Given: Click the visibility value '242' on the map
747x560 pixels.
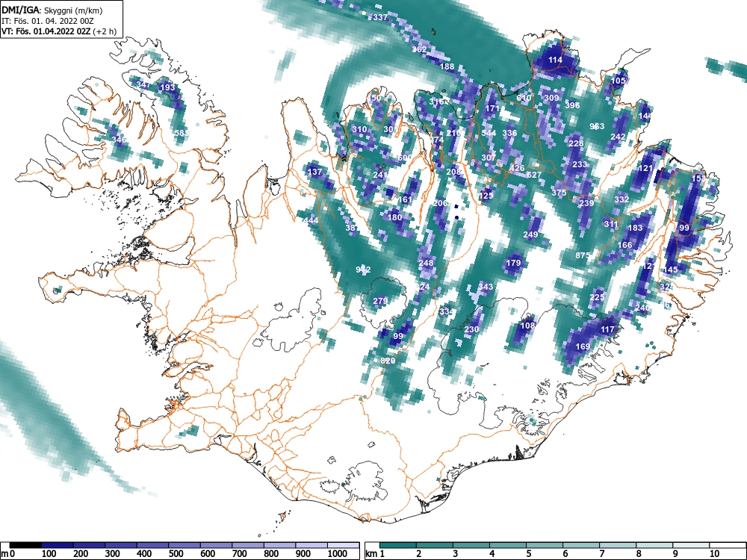Looking at the screenshot, I should (618, 137).
